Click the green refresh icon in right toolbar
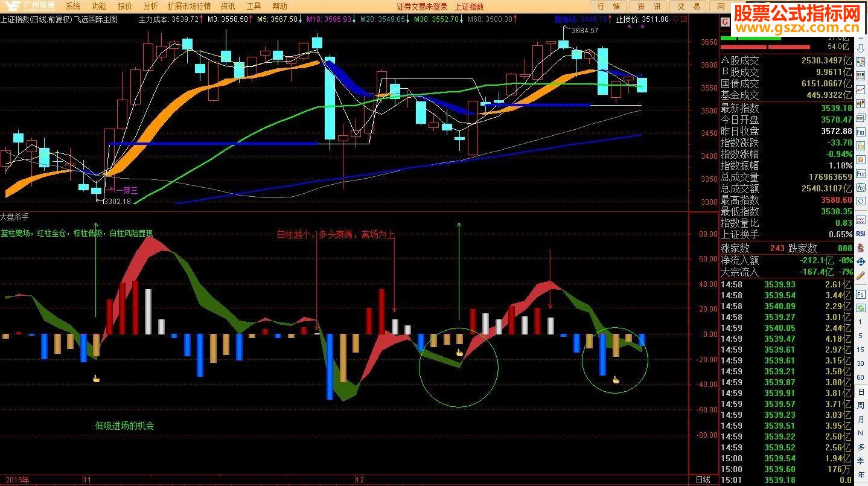 (861, 308)
